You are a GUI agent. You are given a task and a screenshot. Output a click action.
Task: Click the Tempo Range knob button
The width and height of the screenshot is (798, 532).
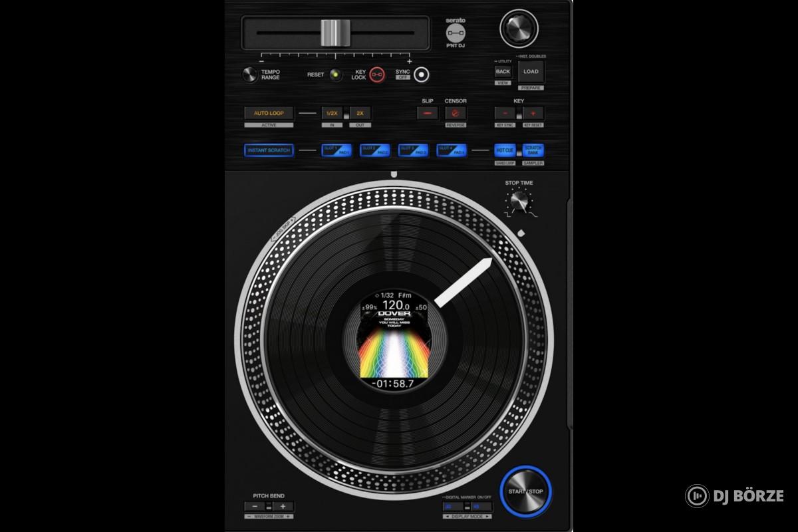click(249, 74)
